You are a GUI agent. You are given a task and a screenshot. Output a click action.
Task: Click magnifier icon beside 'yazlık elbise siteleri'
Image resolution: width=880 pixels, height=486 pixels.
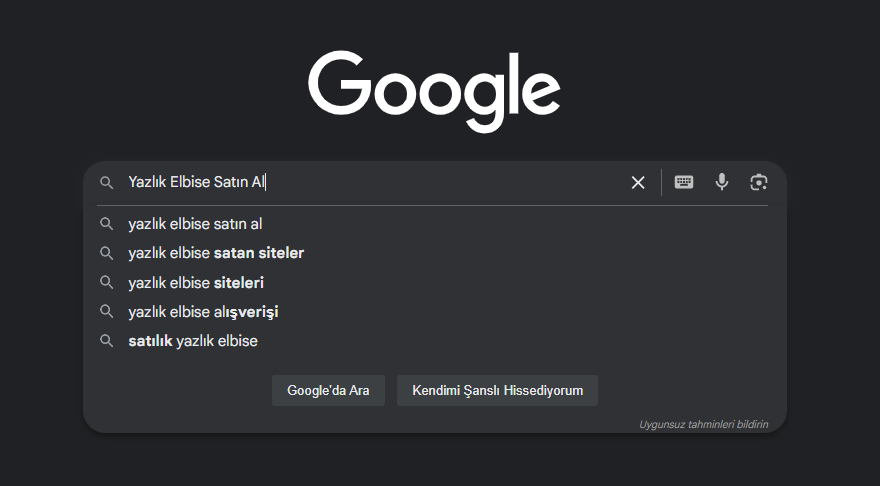coord(107,282)
